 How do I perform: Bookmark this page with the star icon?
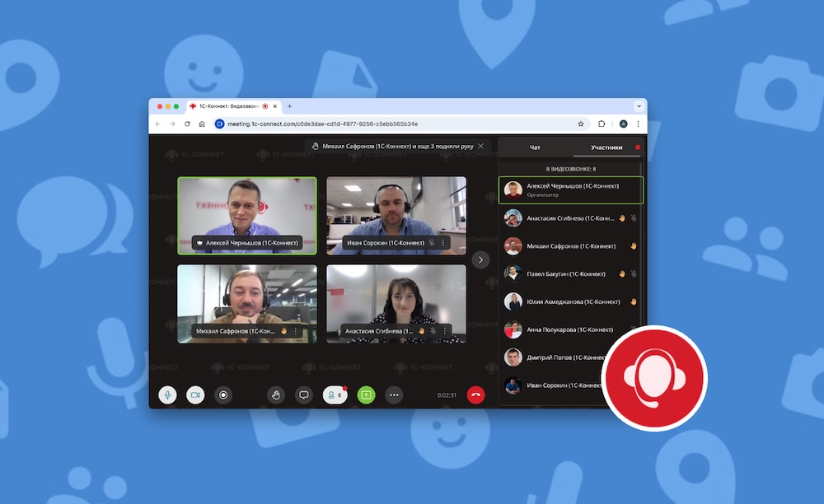(x=581, y=124)
